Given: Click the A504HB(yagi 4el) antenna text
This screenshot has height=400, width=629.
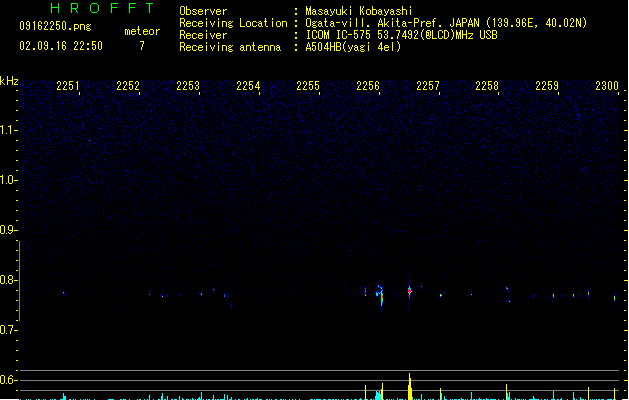Looking at the screenshot, I should point(353,47).
